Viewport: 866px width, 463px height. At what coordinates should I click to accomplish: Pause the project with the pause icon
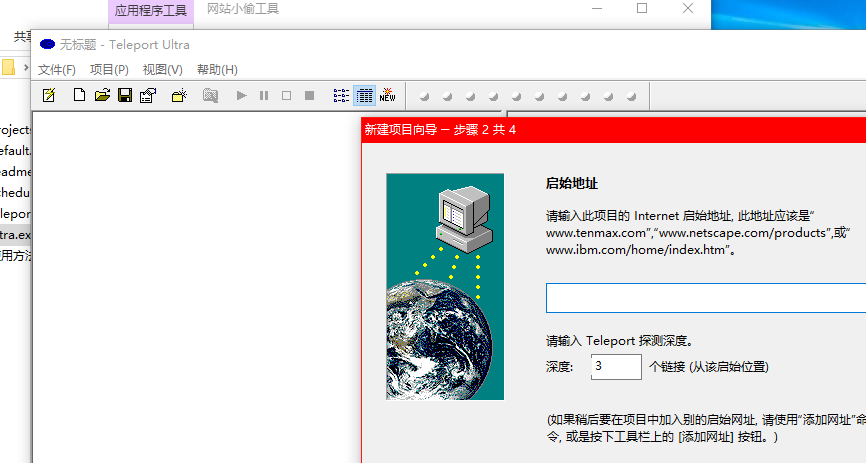tap(264, 96)
